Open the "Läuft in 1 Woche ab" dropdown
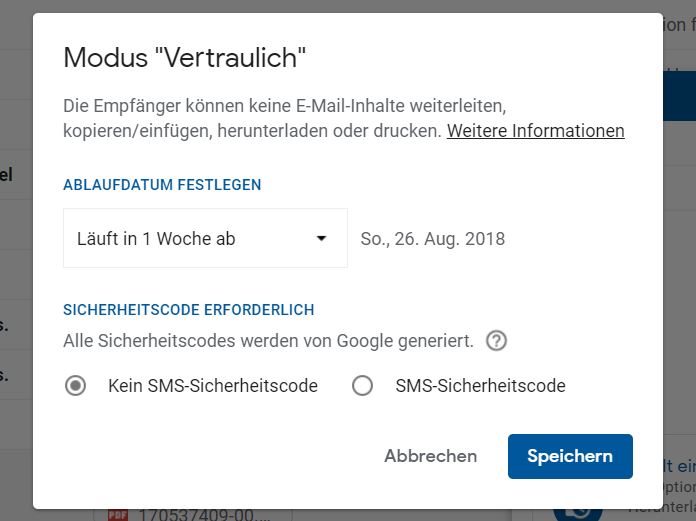Image resolution: width=696 pixels, height=521 pixels. 205,238
